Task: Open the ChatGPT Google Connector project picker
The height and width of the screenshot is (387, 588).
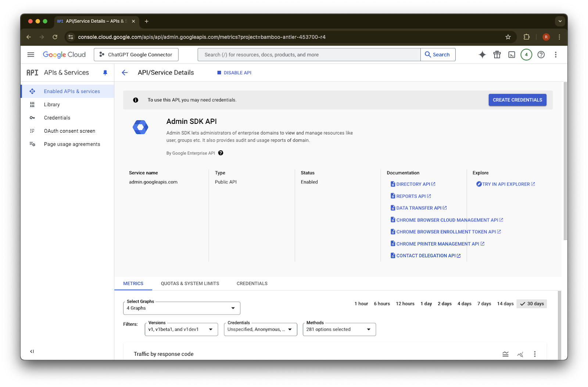Action: tap(136, 55)
